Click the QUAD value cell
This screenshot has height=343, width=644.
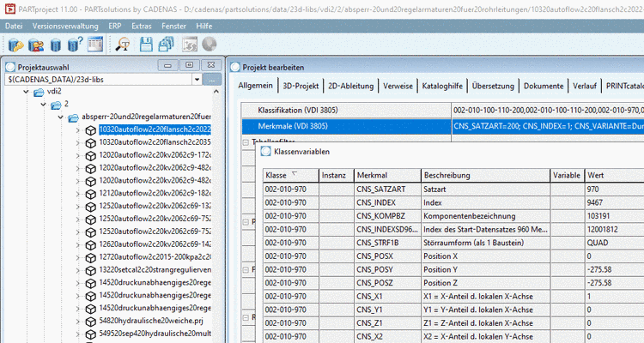[615, 243]
